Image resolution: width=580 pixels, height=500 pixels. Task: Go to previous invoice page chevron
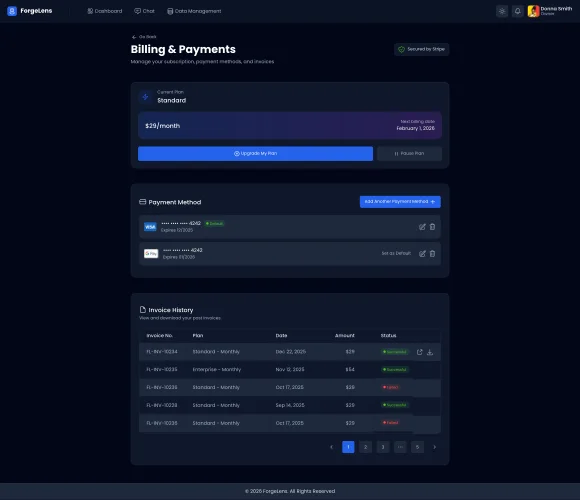(x=331, y=447)
